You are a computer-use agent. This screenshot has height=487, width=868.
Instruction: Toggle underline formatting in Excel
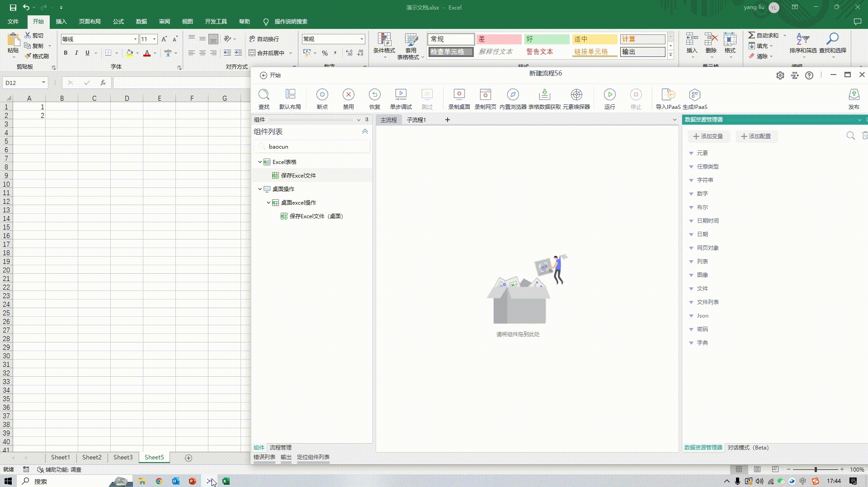click(87, 53)
